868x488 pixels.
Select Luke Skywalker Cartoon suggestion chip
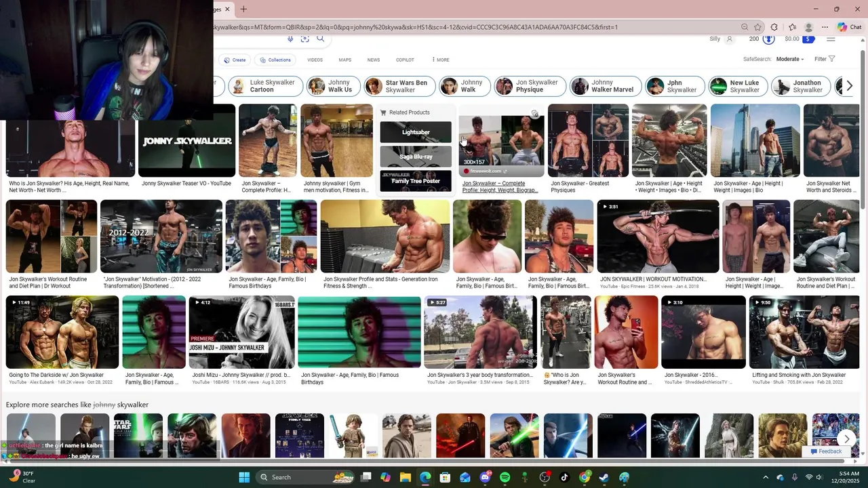(x=265, y=86)
